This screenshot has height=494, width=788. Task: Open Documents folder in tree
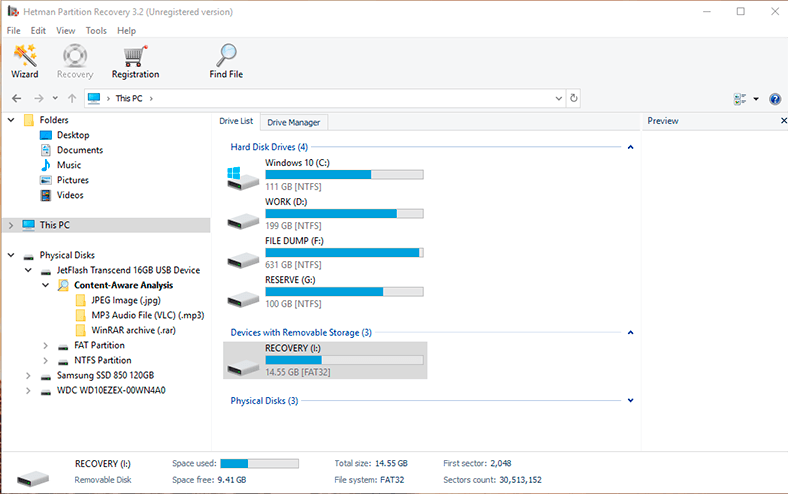(x=71, y=150)
